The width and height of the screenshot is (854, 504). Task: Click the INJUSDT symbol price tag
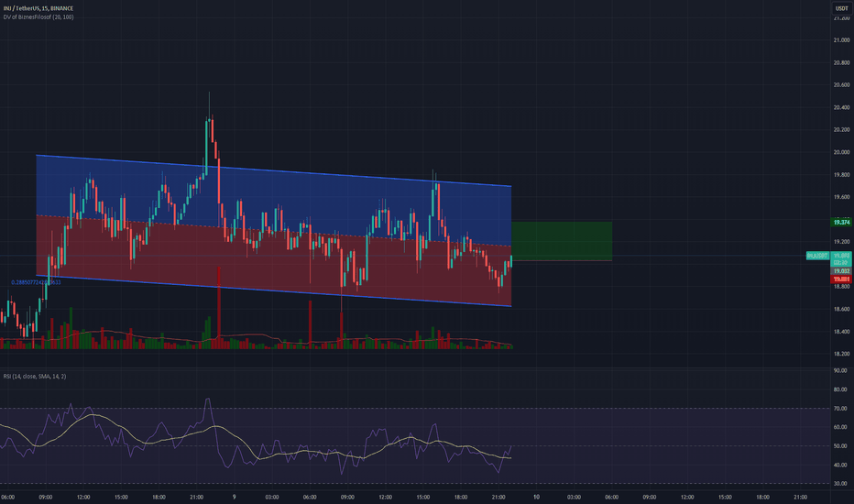click(817, 256)
